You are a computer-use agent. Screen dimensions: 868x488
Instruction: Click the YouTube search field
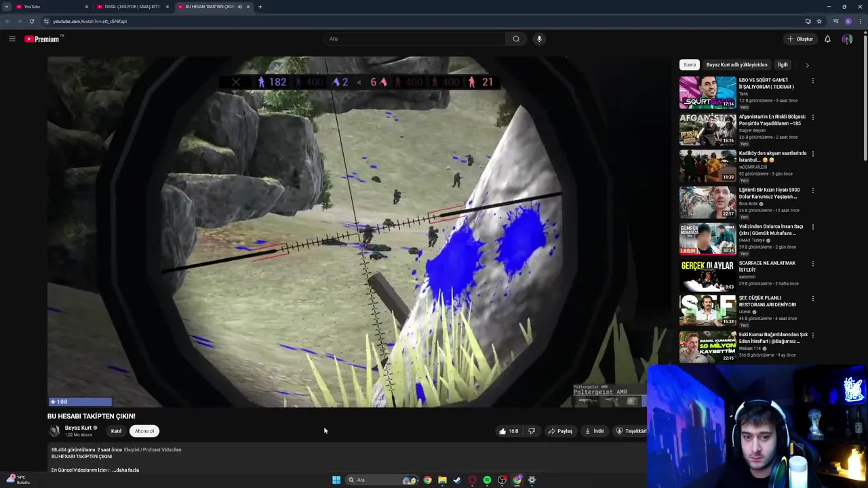(415, 39)
